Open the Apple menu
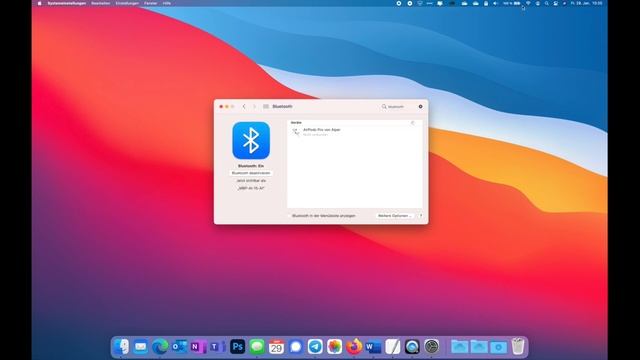 [x=40, y=3]
